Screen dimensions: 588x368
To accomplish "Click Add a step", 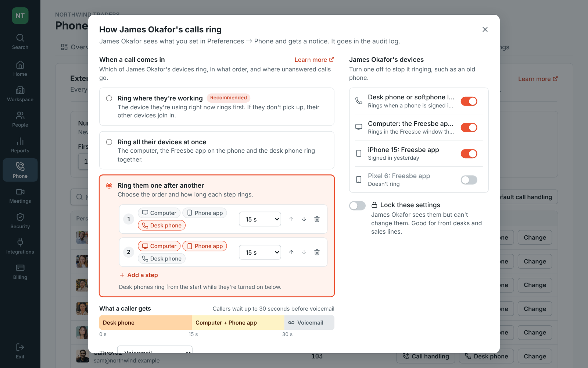I will (x=139, y=275).
